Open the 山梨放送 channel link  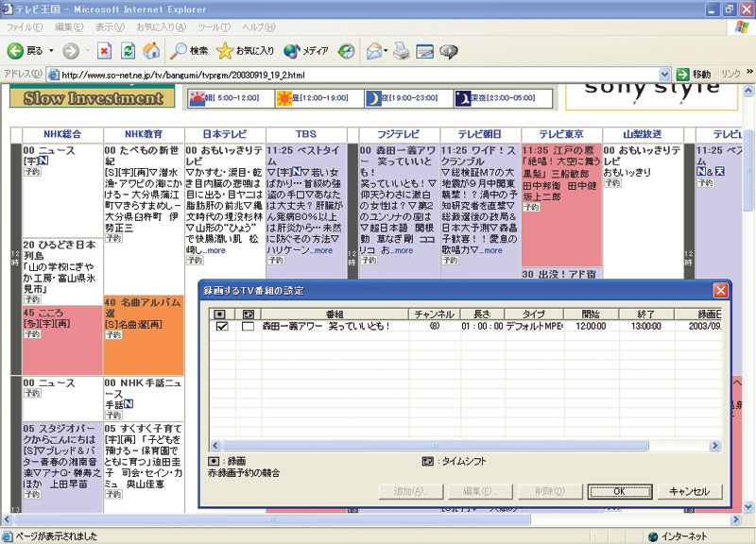click(x=643, y=134)
